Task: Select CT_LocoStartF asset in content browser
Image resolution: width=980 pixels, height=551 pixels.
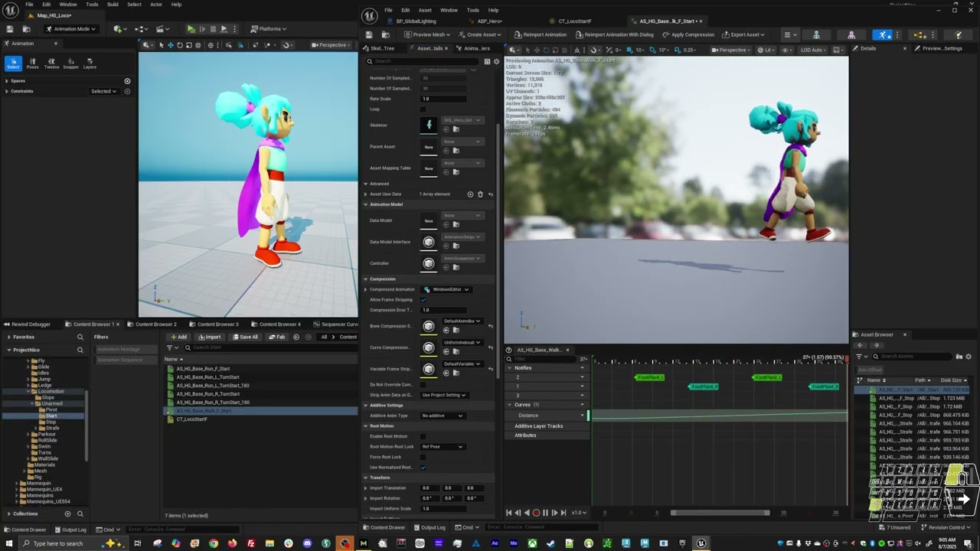Action: 191,419
